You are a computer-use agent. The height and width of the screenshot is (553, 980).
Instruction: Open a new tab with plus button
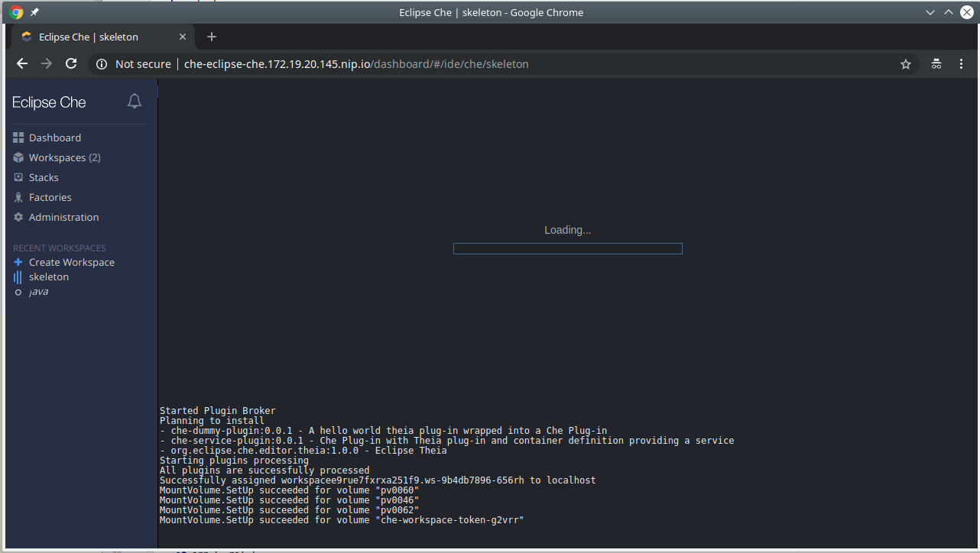click(x=212, y=37)
